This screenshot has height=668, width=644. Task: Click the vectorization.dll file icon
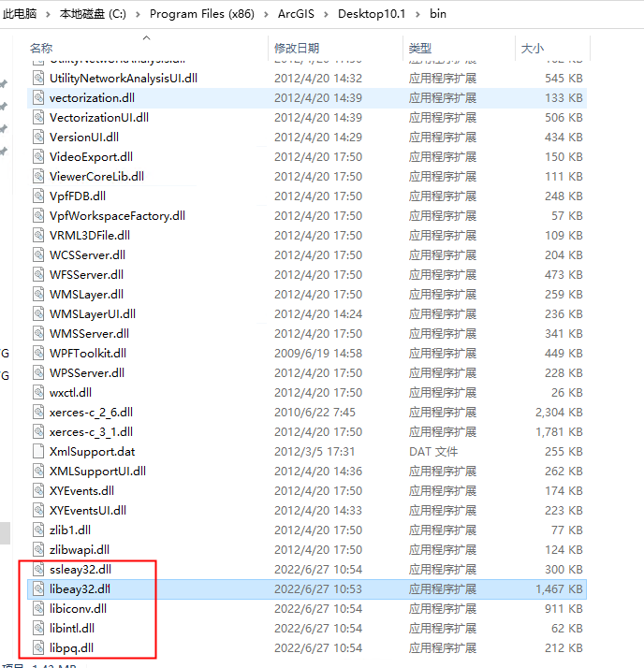pyautogui.click(x=38, y=98)
